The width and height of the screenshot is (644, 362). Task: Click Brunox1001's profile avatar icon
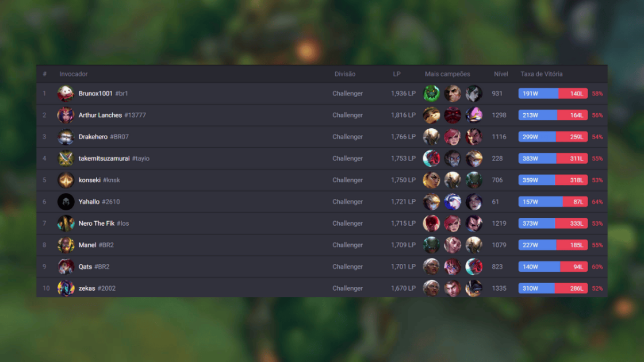click(66, 94)
